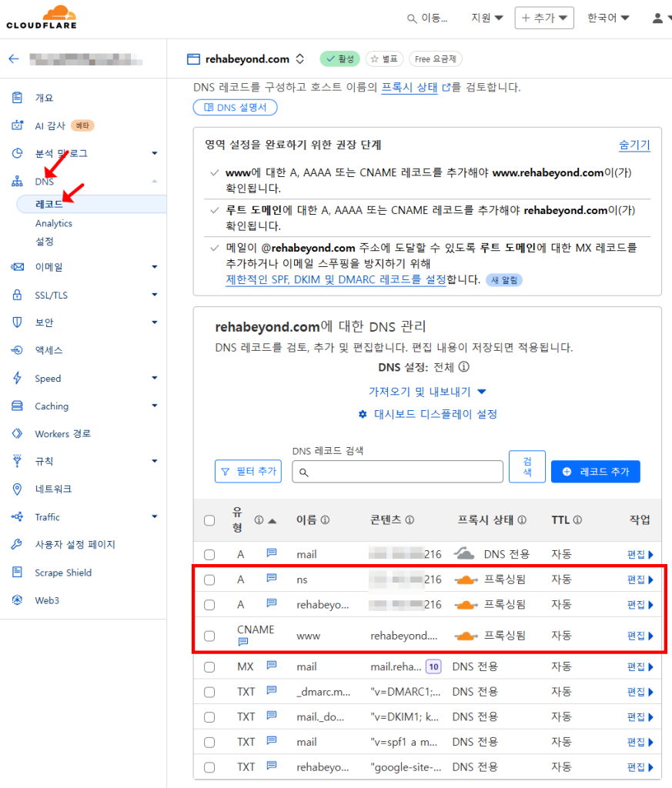Check the box for TXT mail._do... record
The height and width of the screenshot is (788, 672).
209,718
